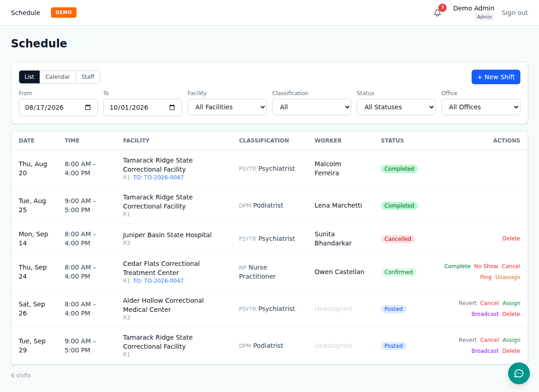The image size is (539, 392).
Task: Click the FACILITY column header
Action: [x=136, y=141]
